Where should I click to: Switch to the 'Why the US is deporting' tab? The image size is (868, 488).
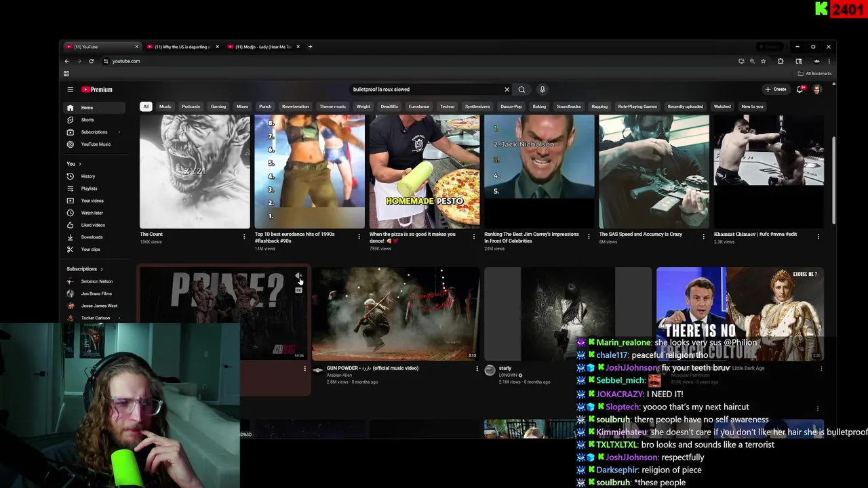tap(182, 47)
